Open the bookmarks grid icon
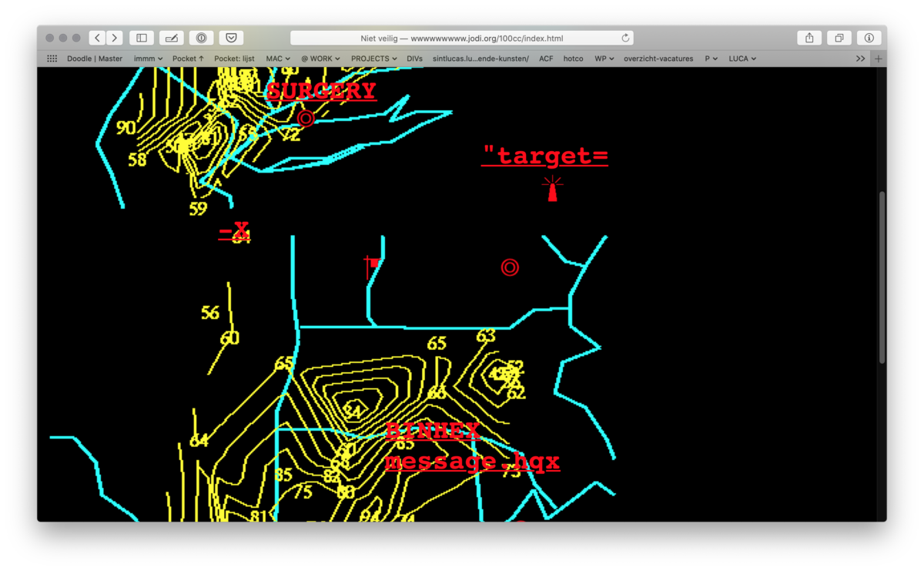Screen dimensions: 924x571 tap(52, 59)
